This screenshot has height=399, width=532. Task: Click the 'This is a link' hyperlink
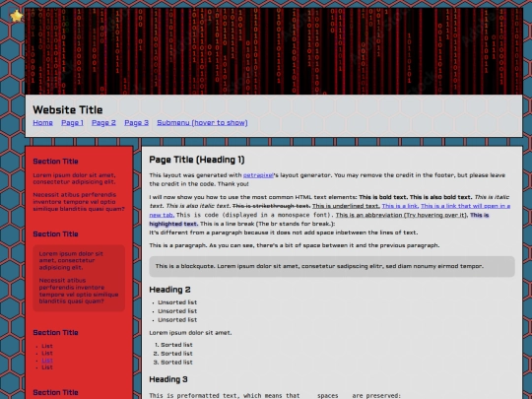point(400,206)
